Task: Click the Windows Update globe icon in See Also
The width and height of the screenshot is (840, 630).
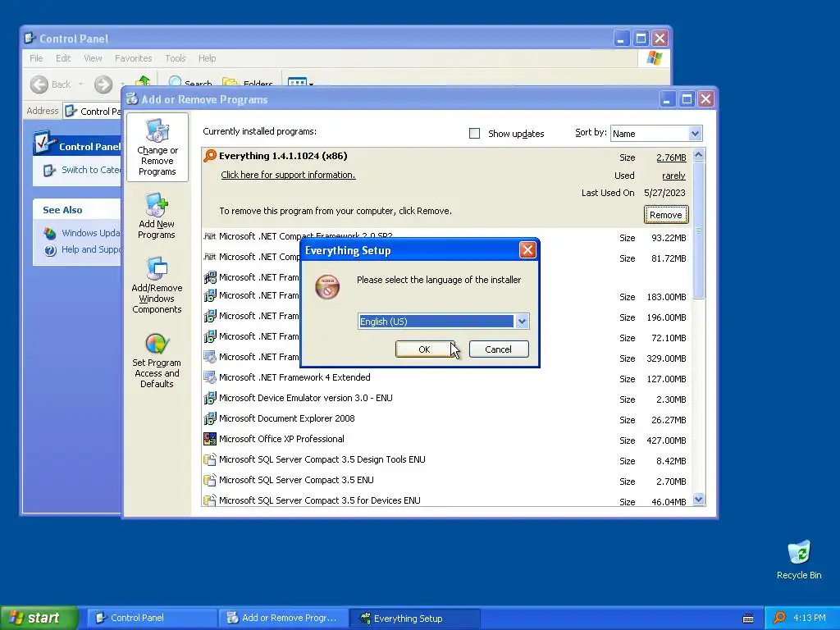Action: pyautogui.click(x=50, y=234)
